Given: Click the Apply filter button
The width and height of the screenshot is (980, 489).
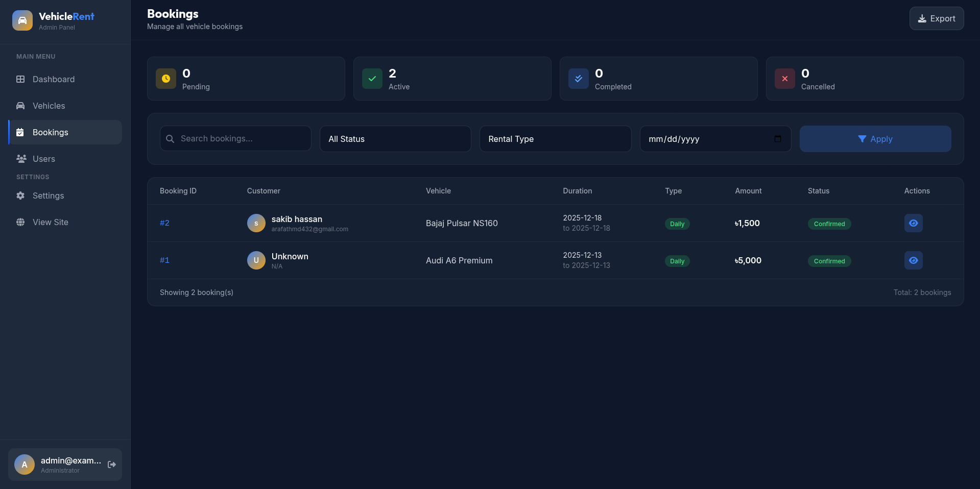Looking at the screenshot, I should click(x=875, y=139).
